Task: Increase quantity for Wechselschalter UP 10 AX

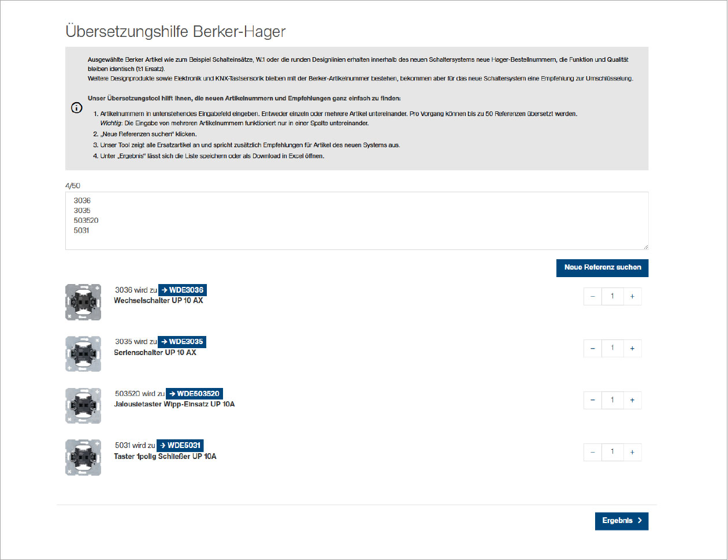Action: [632, 296]
